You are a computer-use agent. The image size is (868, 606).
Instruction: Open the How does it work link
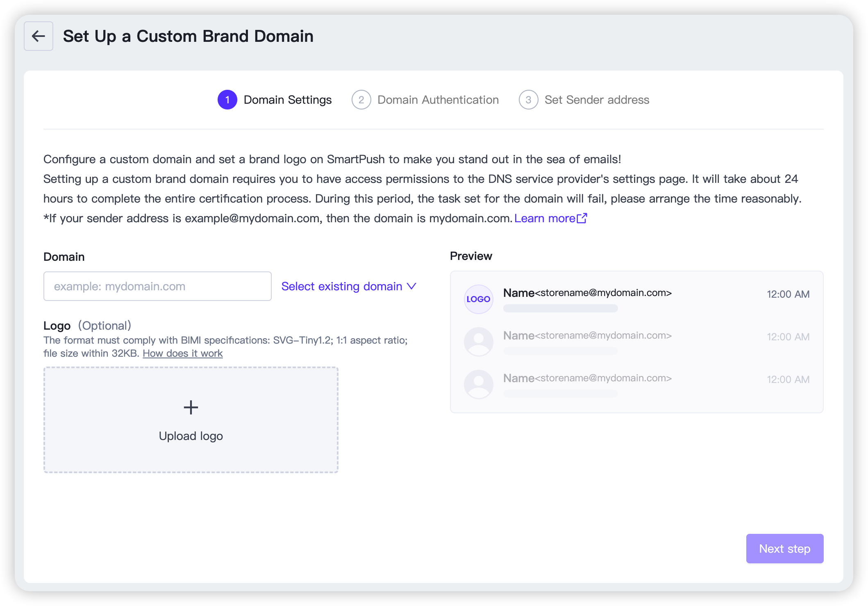(183, 353)
